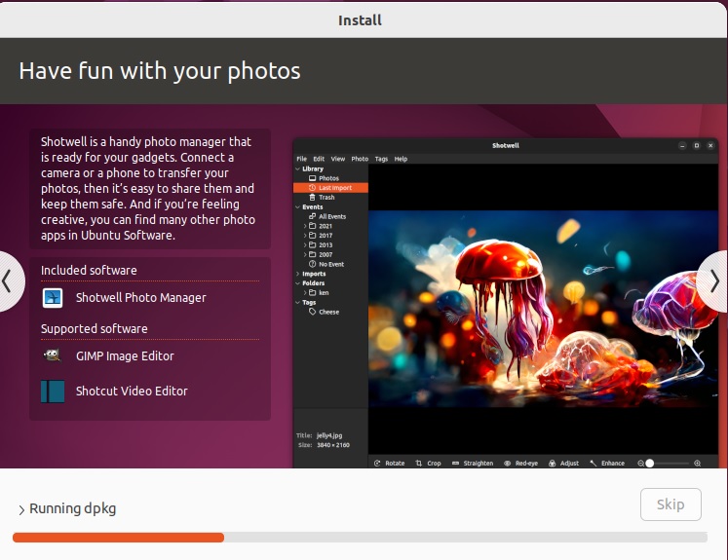The width and height of the screenshot is (728, 560).
Task: Expand the Running dpkg details
Action: point(21,509)
